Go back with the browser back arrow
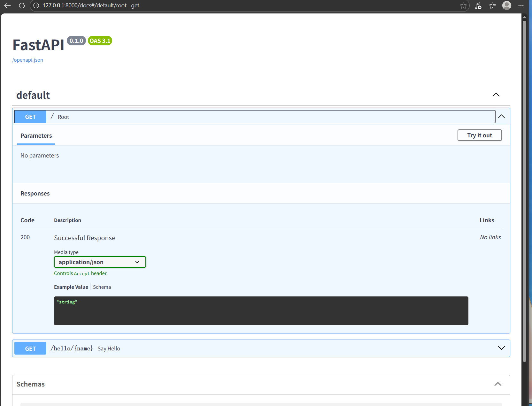Viewport: 532px width, 406px height. (7, 5)
